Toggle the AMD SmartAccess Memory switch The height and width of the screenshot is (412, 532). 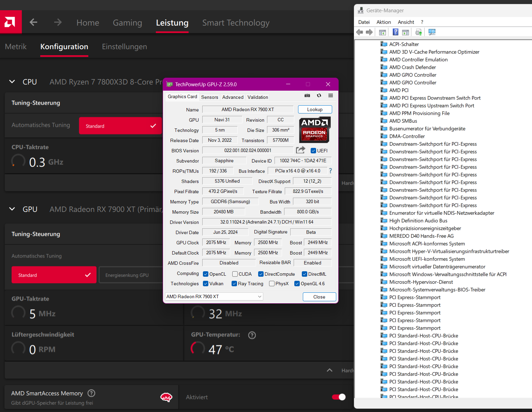tap(338, 397)
